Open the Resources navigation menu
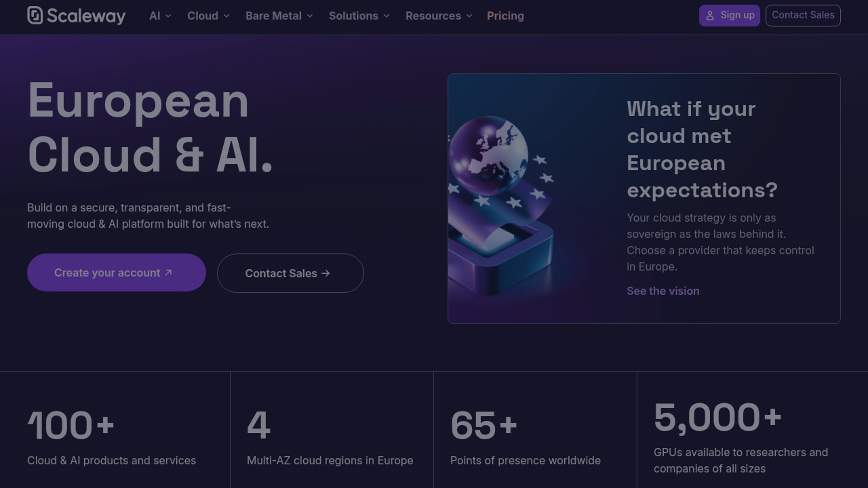868x488 pixels. tap(439, 16)
